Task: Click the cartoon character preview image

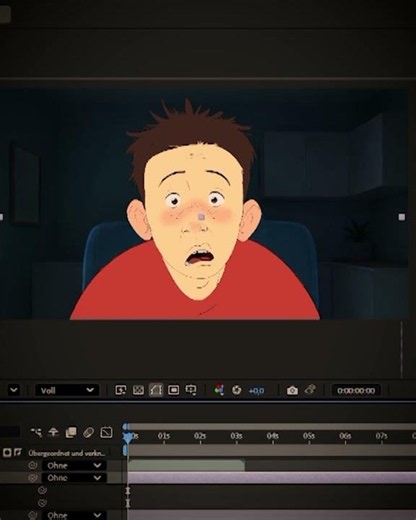Action: pos(204,204)
